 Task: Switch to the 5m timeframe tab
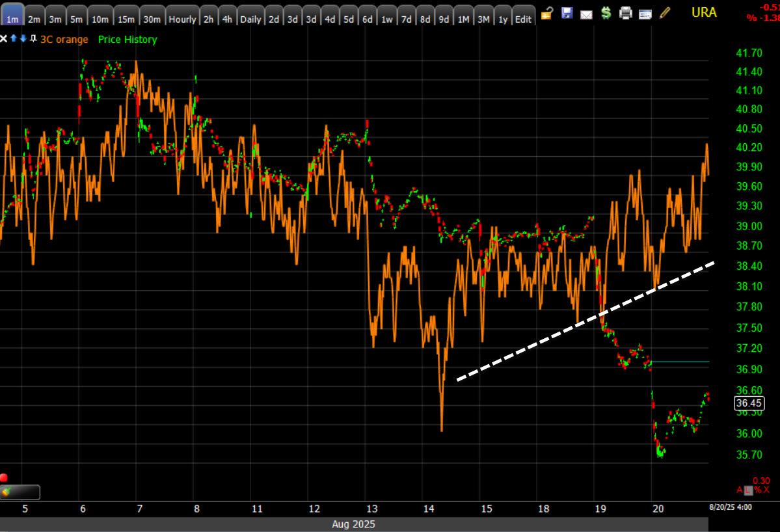[x=77, y=19]
